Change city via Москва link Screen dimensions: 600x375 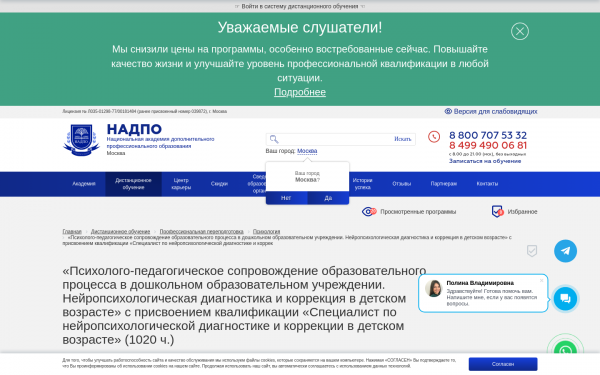(x=307, y=151)
